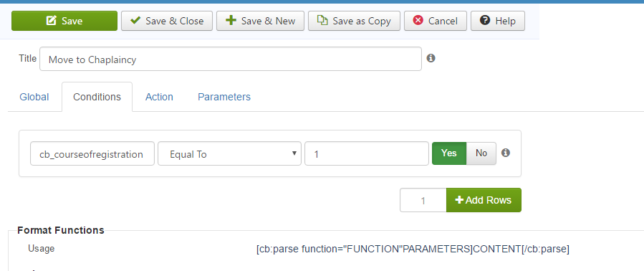Screen dimensions: 644x271
Task: Focus the Title field Move to Chaplaincy
Action: 231,60
